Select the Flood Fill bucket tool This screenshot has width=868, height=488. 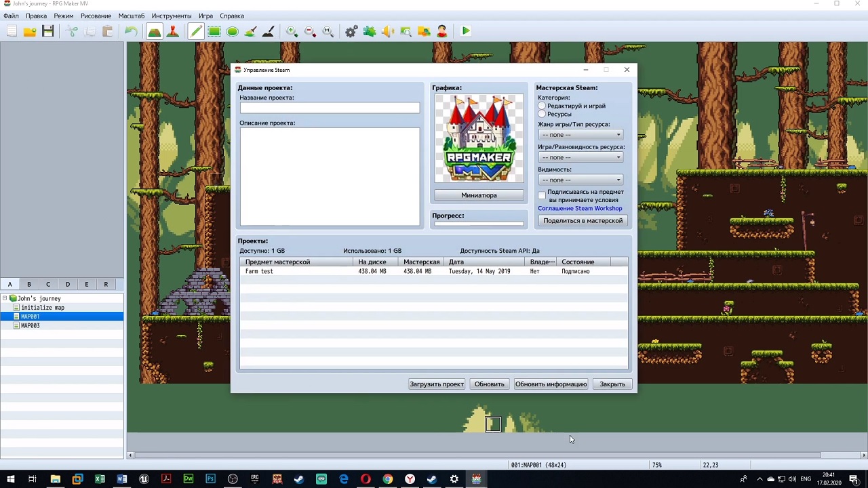point(250,31)
